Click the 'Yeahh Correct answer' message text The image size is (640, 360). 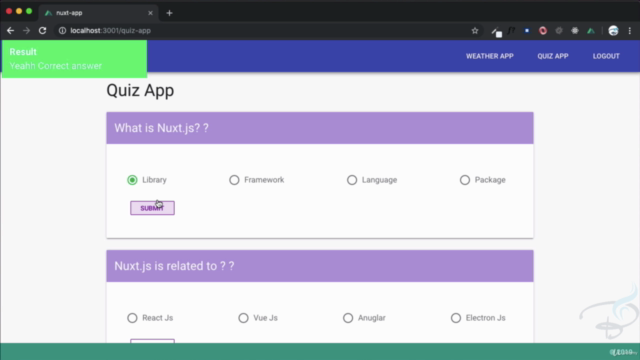click(56, 66)
